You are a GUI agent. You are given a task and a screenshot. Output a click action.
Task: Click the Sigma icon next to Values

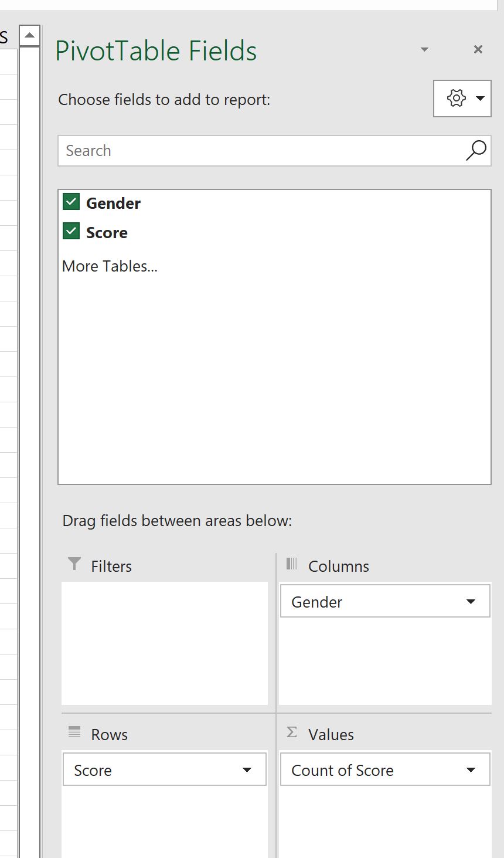[x=291, y=732]
